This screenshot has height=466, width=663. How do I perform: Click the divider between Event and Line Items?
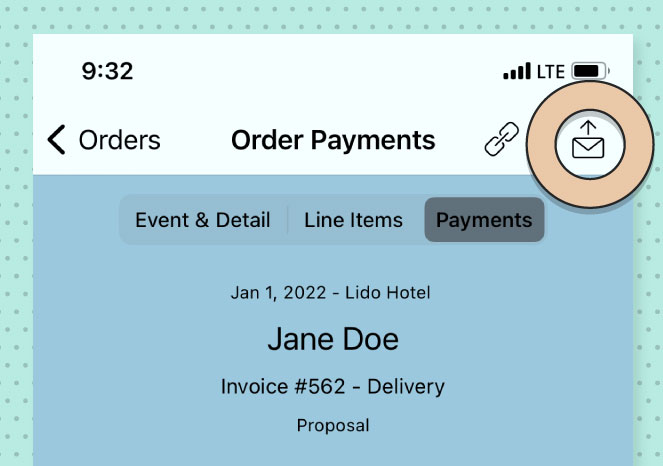click(288, 220)
